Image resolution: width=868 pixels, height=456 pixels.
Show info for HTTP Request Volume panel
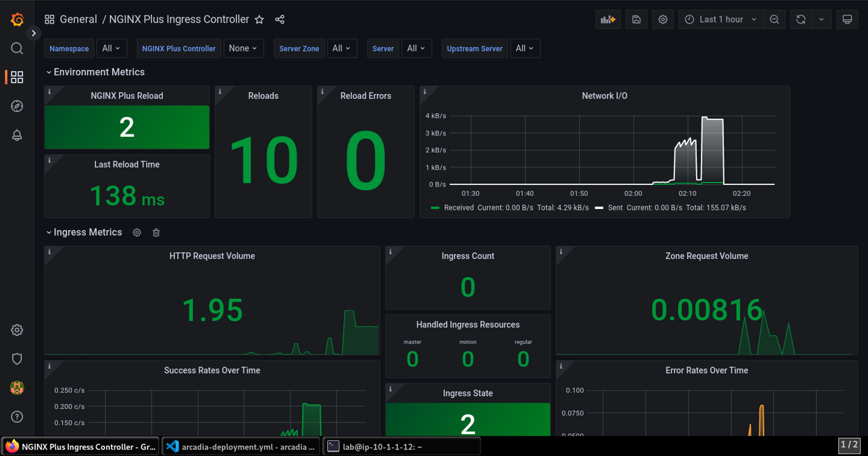(x=49, y=252)
